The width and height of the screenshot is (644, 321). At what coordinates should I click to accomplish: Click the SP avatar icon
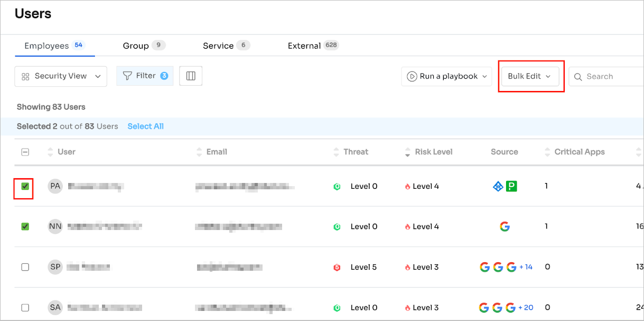point(55,267)
